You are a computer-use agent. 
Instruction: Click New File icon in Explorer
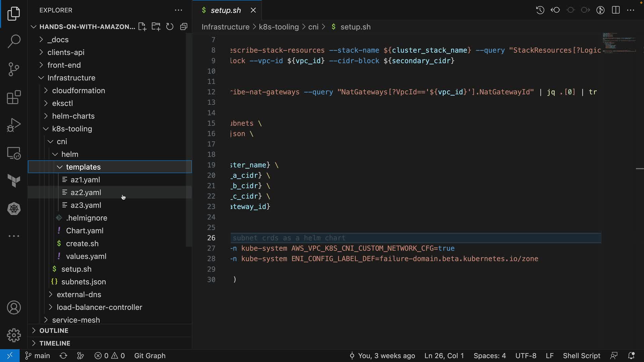[142, 27]
